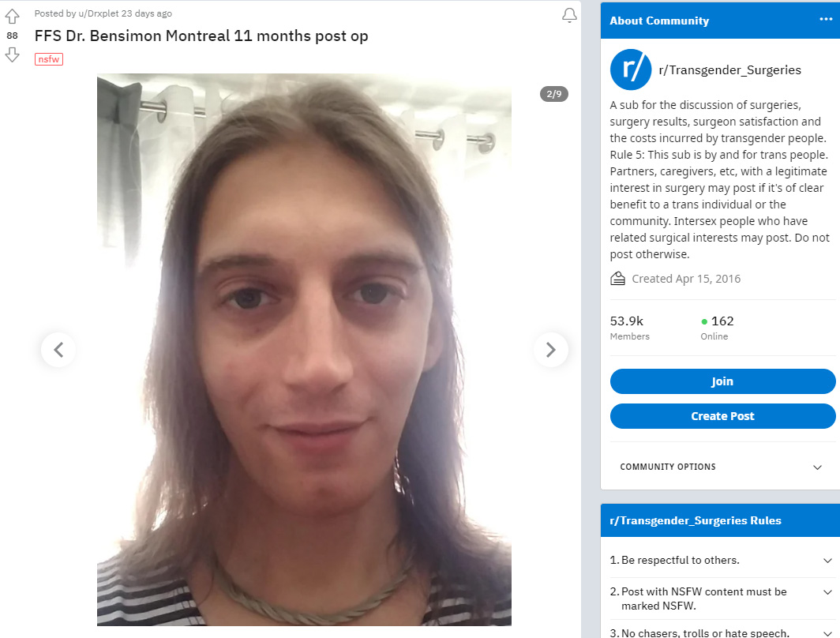
Task: Click the Create Post button
Action: [x=722, y=416]
